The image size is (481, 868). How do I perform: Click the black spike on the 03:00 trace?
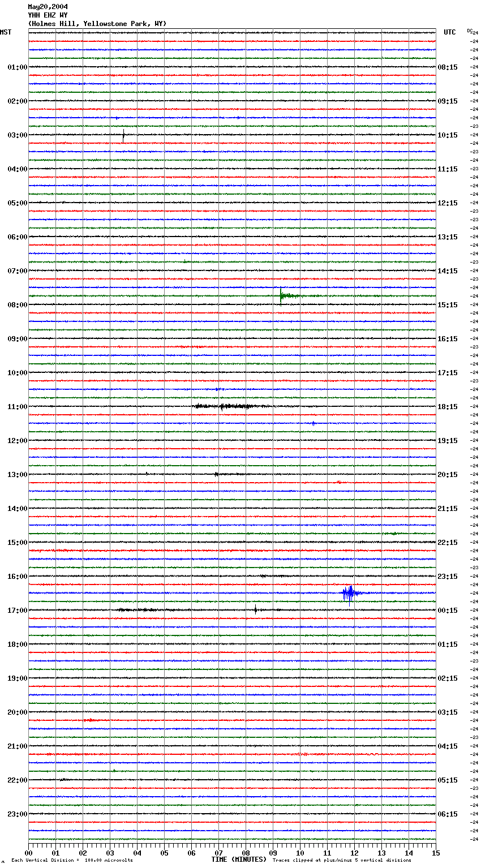(x=123, y=135)
